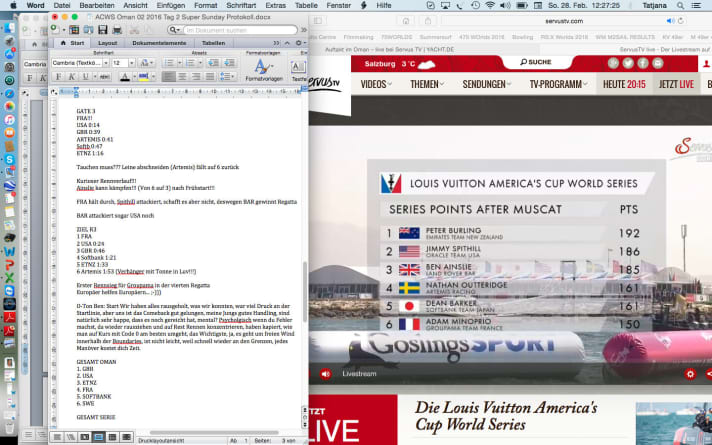712x445 pixels.
Task: Switch to the Tabellen ribbon tab
Action: click(x=213, y=43)
